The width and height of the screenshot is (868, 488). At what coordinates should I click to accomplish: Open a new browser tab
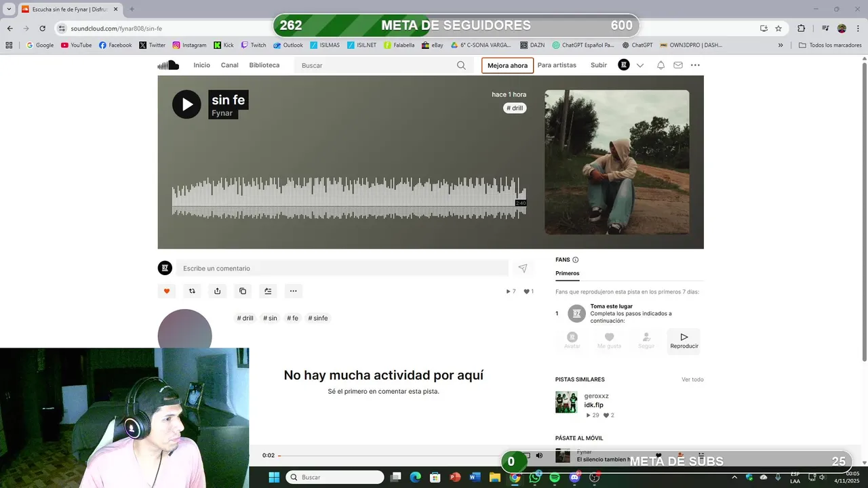pyautogui.click(x=132, y=9)
